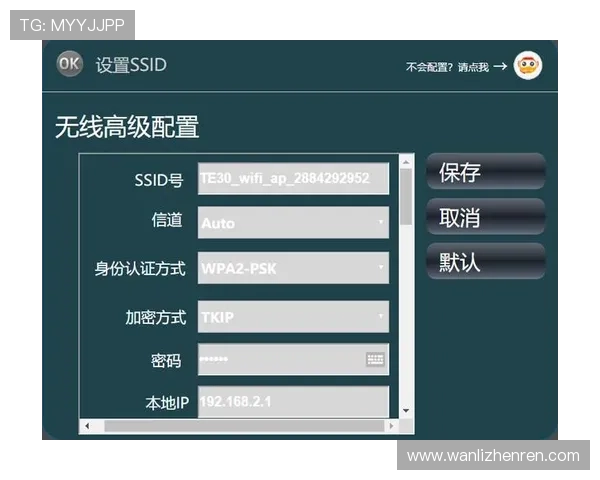Click the horizontal scrollbar left arrow
This screenshot has width=600, height=480.
click(87, 426)
